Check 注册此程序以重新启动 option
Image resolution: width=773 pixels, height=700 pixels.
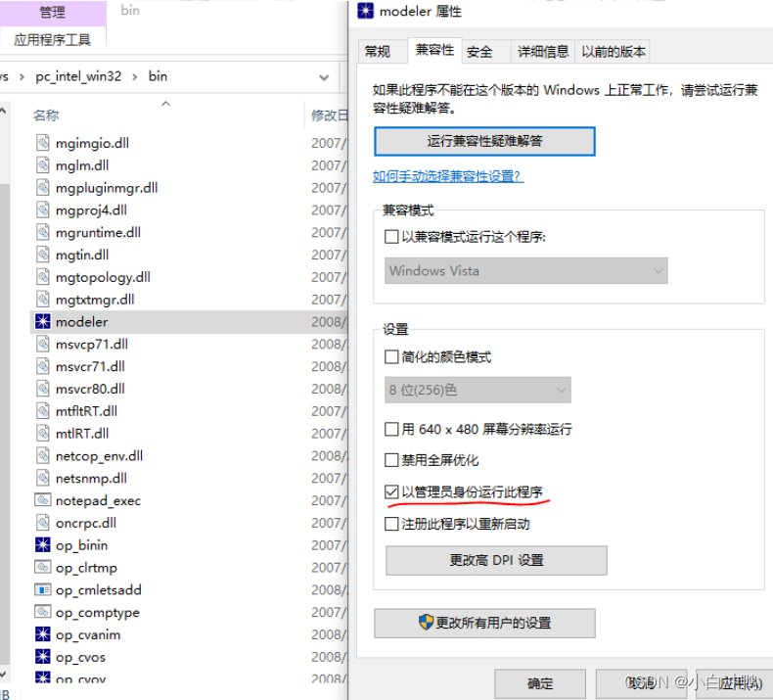(x=391, y=524)
